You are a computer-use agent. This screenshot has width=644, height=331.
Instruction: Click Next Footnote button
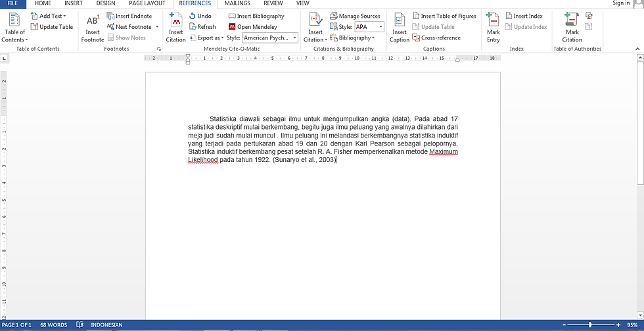pyautogui.click(x=129, y=27)
